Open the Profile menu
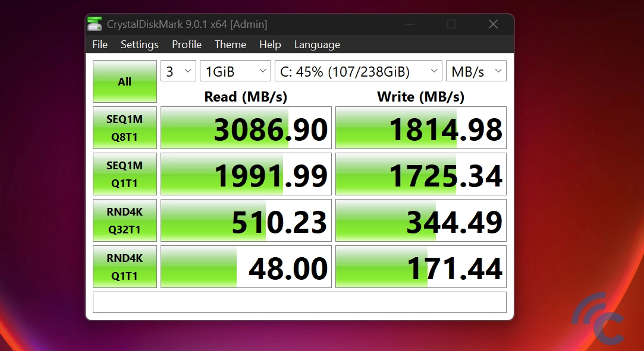 (x=187, y=45)
